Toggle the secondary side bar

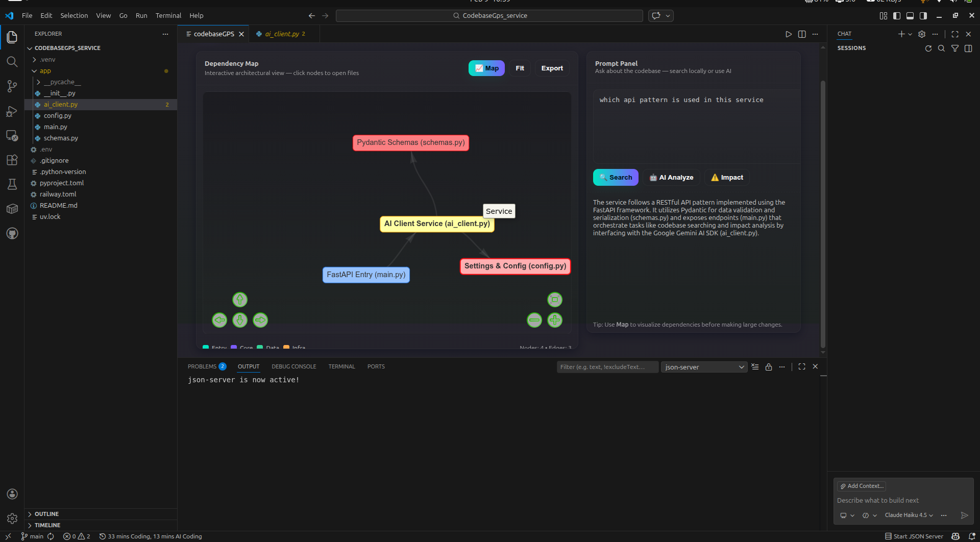pos(923,16)
